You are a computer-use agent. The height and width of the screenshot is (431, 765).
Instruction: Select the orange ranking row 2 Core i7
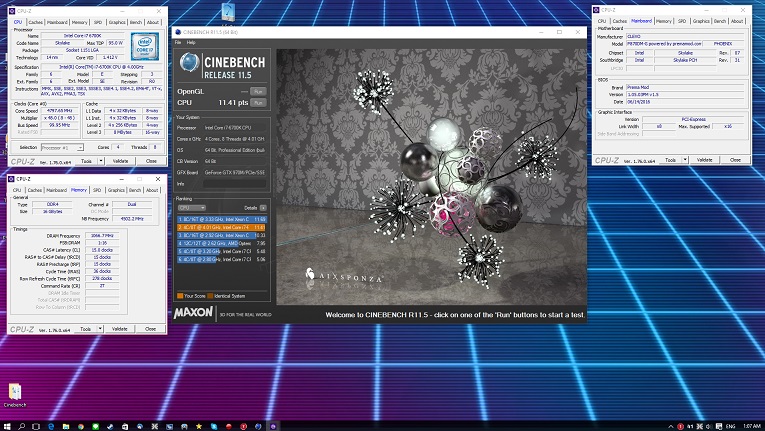pos(221,227)
